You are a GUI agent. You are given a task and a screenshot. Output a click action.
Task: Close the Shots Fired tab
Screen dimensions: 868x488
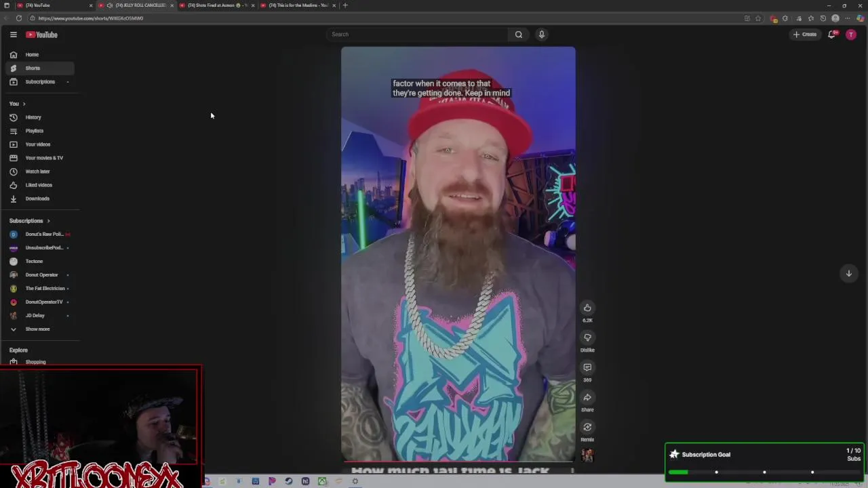[x=253, y=5]
